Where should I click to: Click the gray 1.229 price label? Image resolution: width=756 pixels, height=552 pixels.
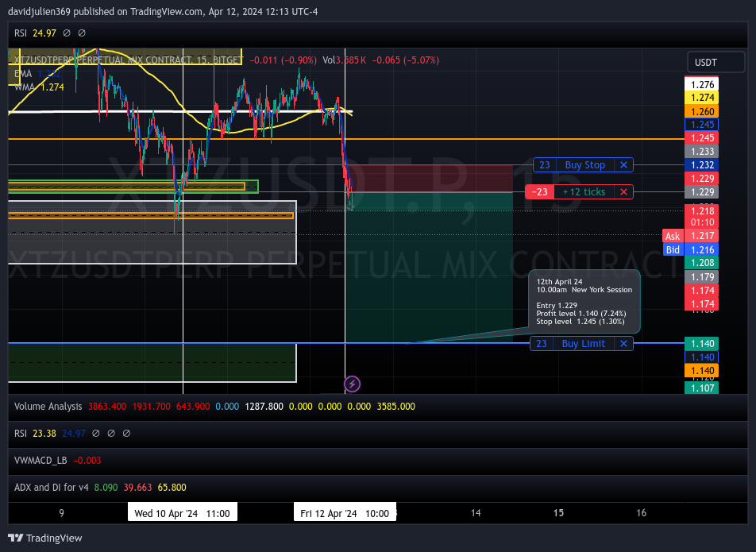[702, 192]
